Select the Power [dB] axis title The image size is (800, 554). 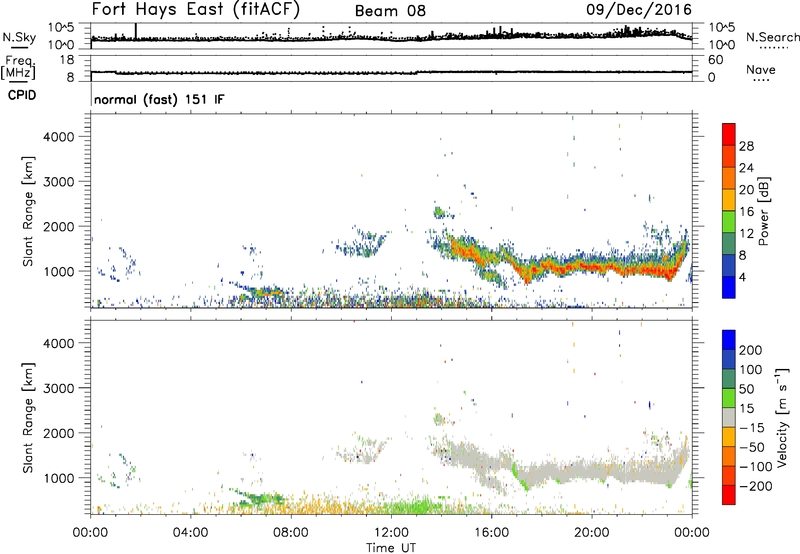pos(763,211)
